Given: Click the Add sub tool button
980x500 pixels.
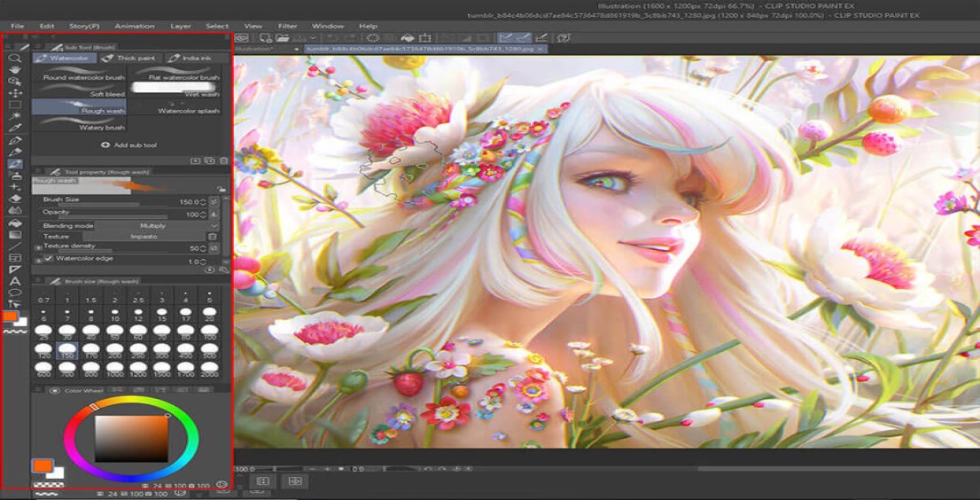Looking at the screenshot, I should click(x=128, y=145).
